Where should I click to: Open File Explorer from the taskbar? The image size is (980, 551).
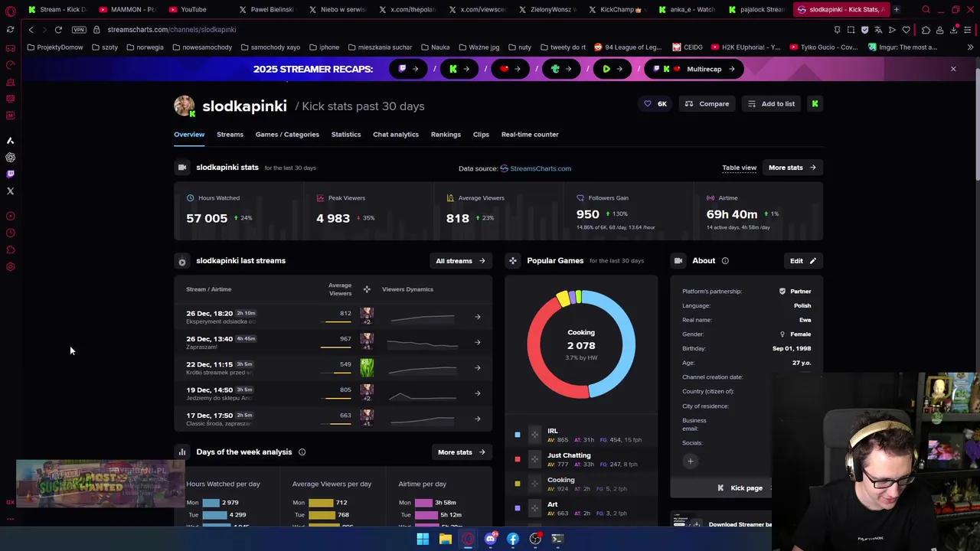[x=445, y=539]
